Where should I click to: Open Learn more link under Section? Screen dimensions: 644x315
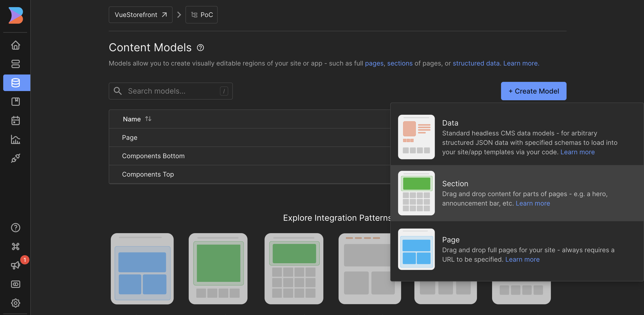[533, 203]
